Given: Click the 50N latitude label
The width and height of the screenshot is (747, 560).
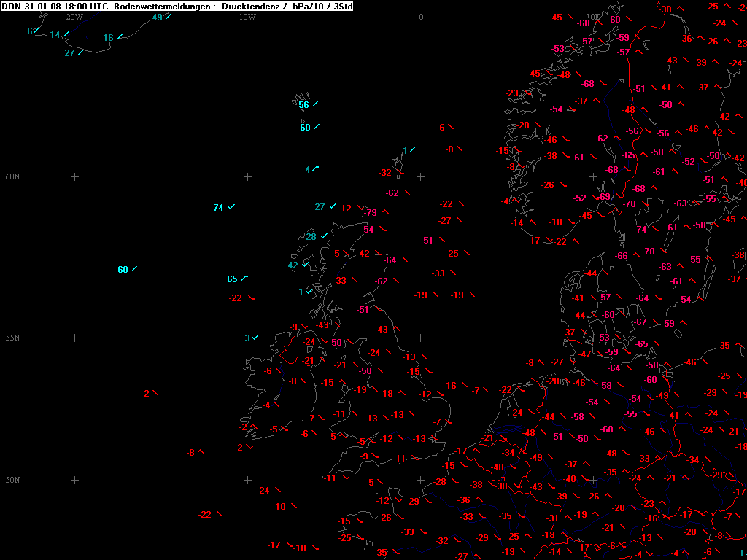Looking at the screenshot, I should (x=12, y=480).
